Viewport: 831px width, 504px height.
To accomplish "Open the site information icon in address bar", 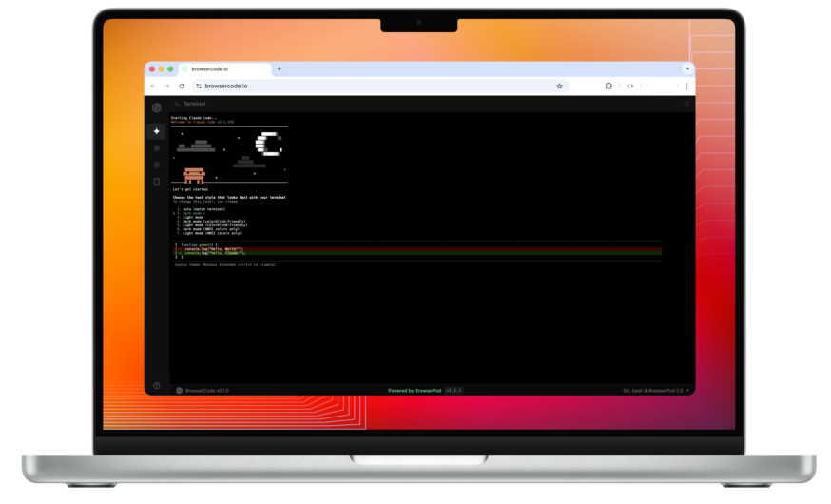I will 199,86.
